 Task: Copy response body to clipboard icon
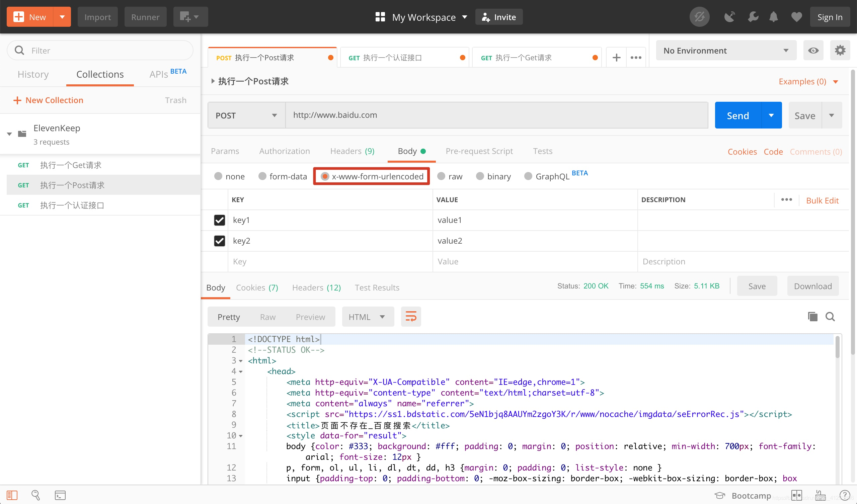point(812,317)
